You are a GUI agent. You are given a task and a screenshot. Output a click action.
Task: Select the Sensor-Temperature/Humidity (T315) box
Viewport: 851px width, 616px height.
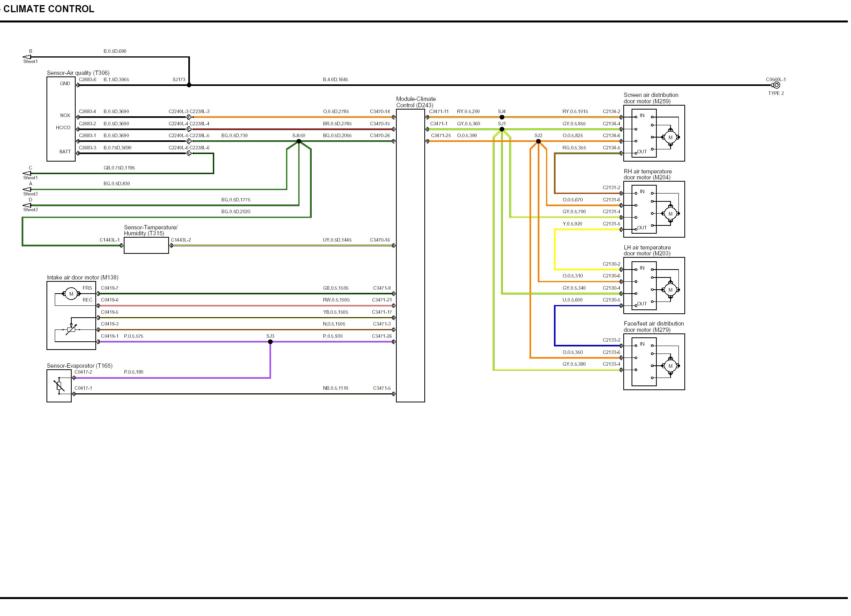tap(146, 246)
